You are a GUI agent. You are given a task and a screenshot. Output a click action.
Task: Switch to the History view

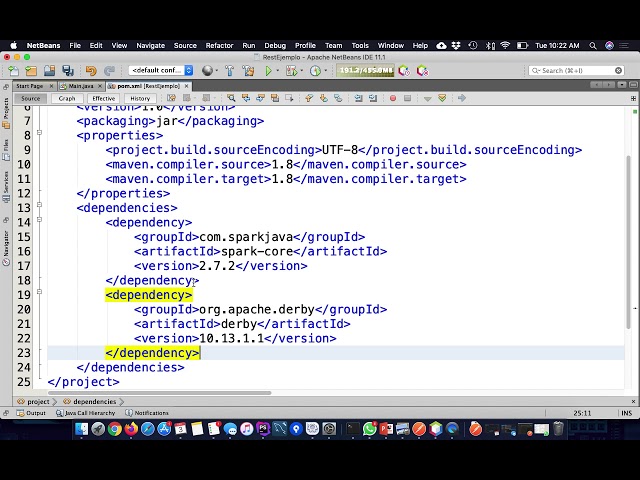click(140, 98)
